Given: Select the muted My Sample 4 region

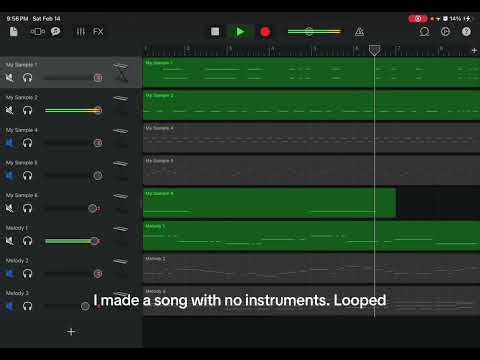Looking at the screenshot, I should tap(311, 138).
